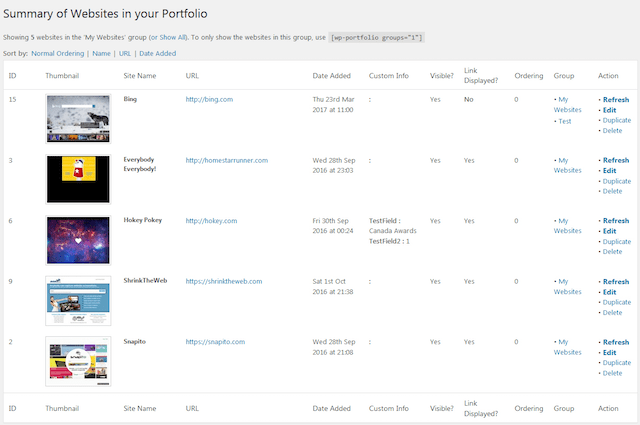
Task: Duplicate the Snapito entry
Action: (x=617, y=363)
